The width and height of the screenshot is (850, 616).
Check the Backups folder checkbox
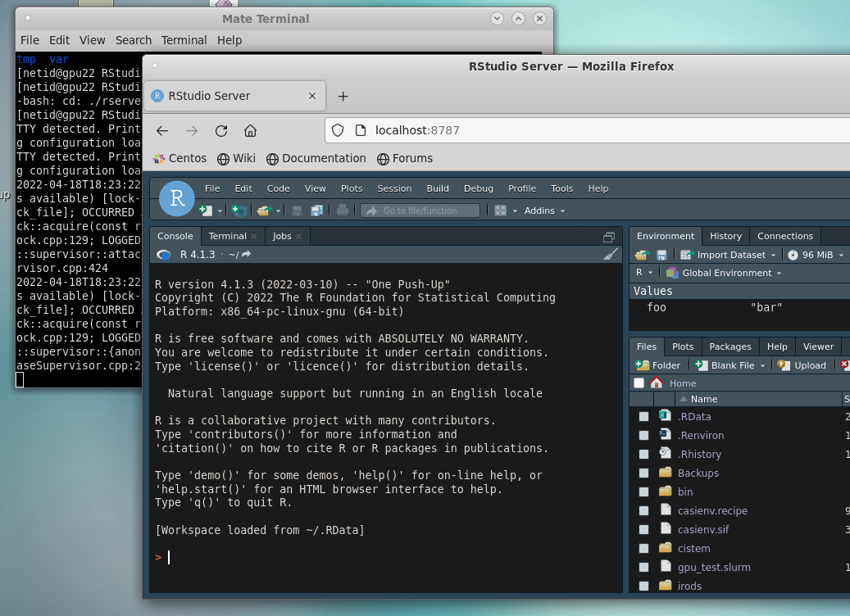[x=643, y=473]
